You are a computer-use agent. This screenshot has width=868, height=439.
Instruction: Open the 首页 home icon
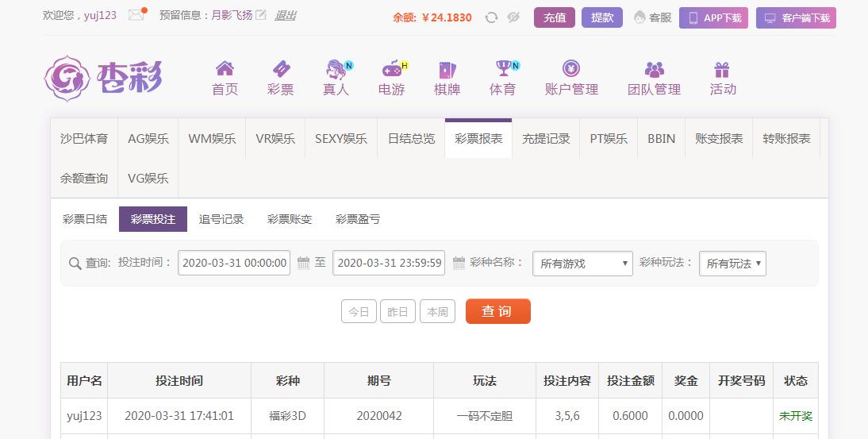click(x=225, y=68)
